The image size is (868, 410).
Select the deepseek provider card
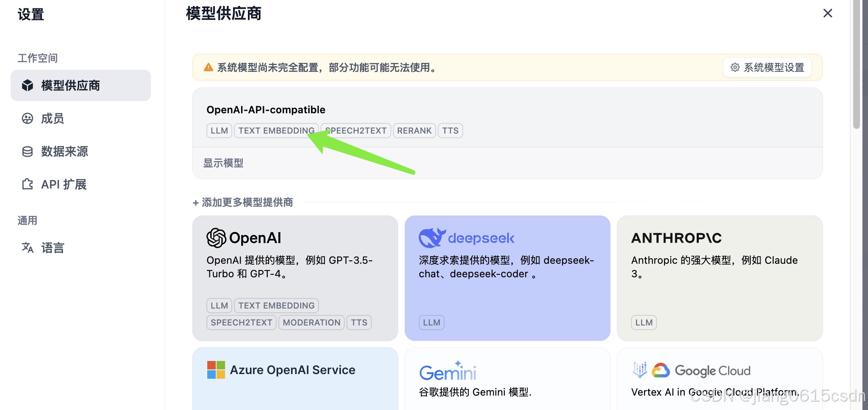tap(508, 278)
